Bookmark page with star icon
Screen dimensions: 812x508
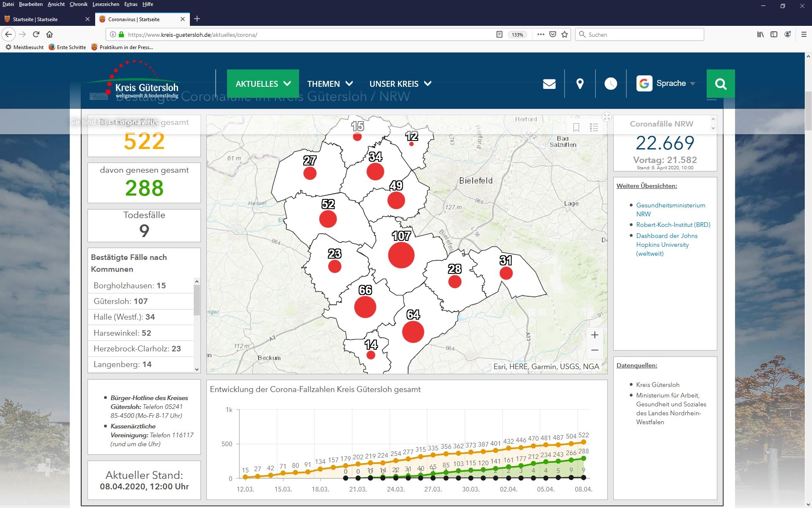coord(565,34)
